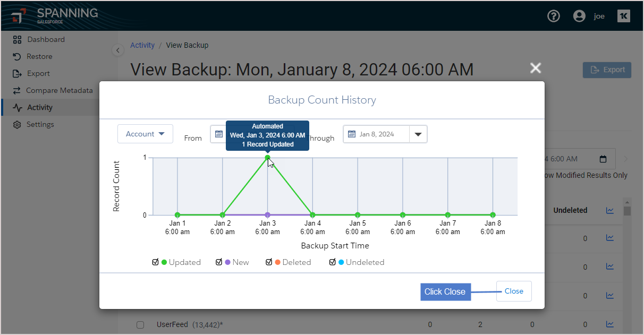Image resolution: width=644 pixels, height=335 pixels.
Task: Click the calendar icon in Through field
Action: (x=351, y=134)
